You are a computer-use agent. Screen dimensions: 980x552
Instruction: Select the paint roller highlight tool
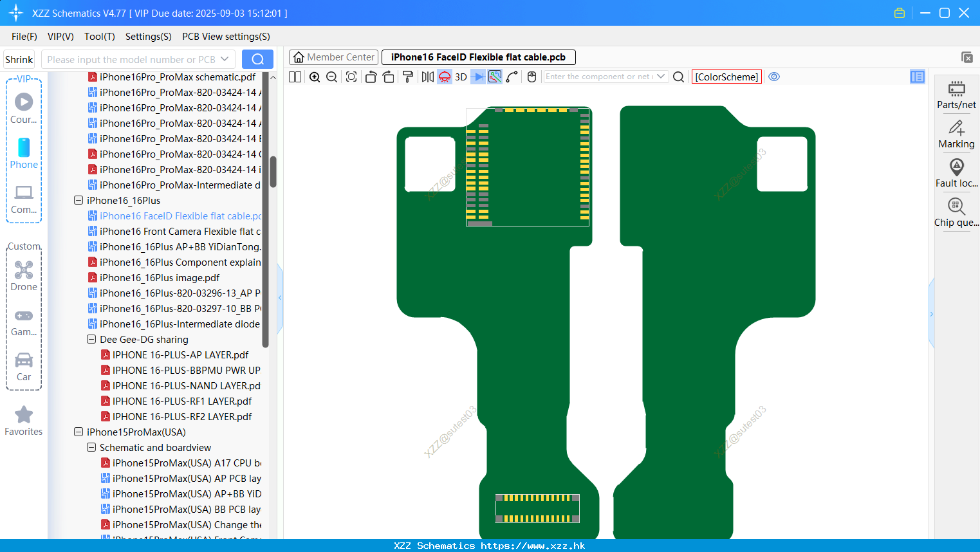click(x=408, y=77)
